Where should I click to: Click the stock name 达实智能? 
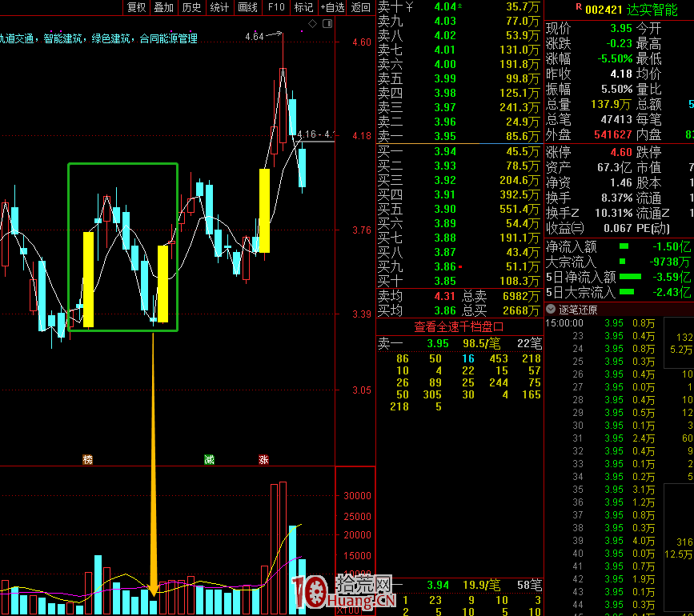tap(652, 10)
